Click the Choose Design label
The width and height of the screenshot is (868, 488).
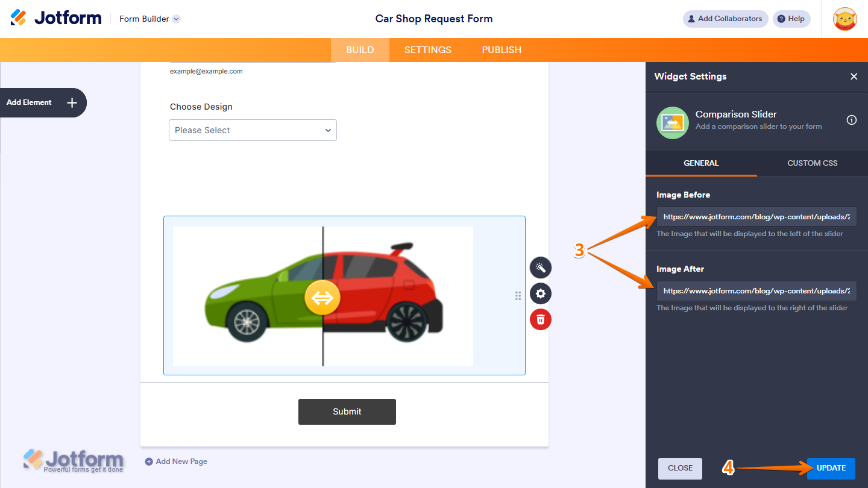coord(201,107)
